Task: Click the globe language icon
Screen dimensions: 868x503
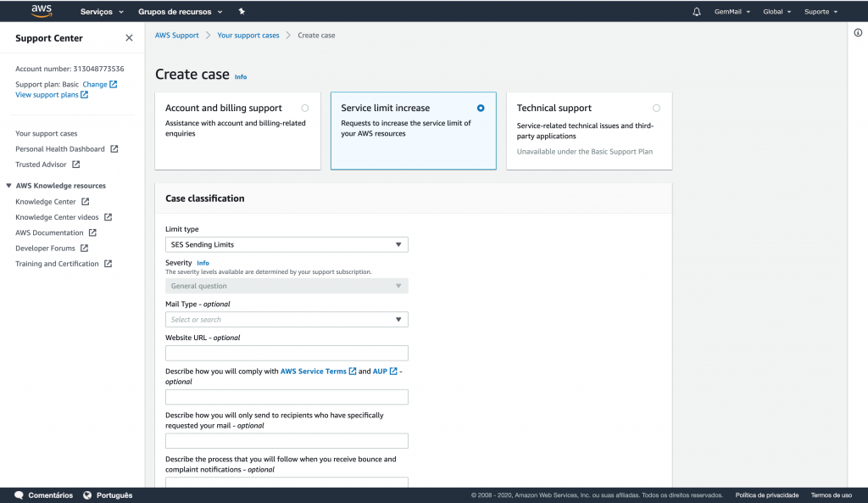Action: pyautogui.click(x=87, y=495)
